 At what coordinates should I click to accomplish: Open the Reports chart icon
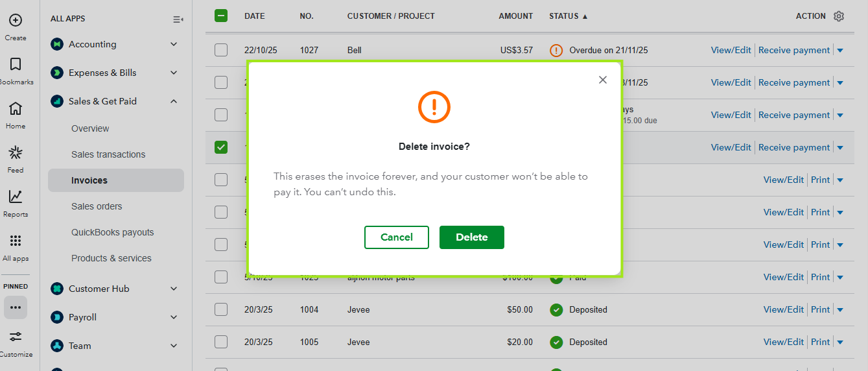click(x=16, y=197)
